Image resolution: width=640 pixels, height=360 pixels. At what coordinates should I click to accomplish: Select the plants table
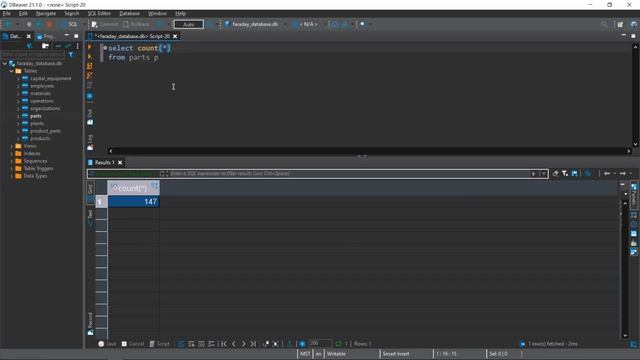tap(37, 123)
